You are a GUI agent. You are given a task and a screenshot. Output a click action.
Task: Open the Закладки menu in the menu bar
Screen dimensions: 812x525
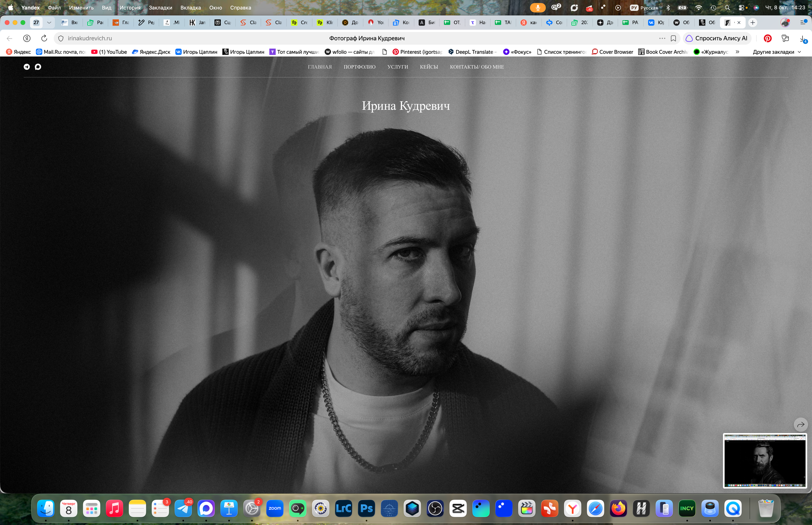pos(160,8)
